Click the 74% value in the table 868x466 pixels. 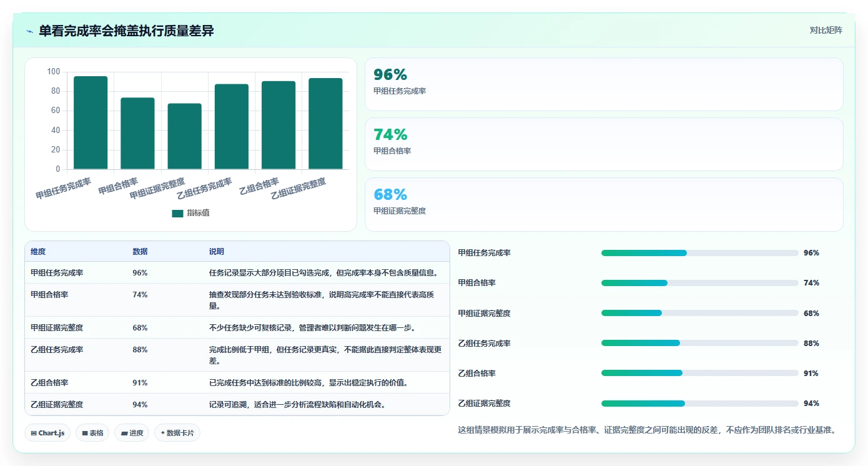point(140,295)
